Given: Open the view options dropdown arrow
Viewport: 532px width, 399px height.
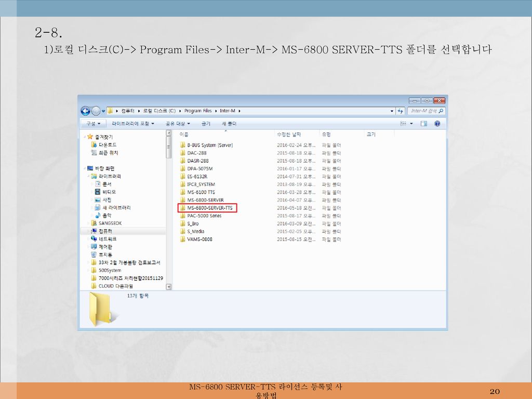Looking at the screenshot, I should click(411, 124).
